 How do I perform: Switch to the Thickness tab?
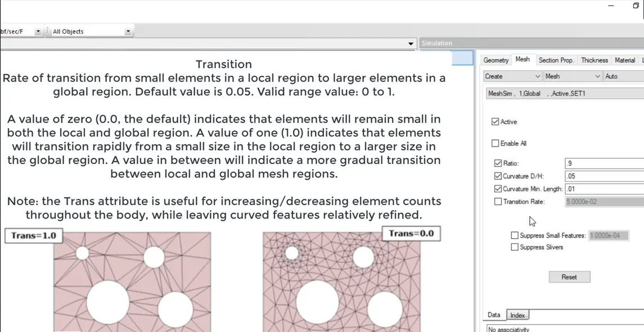pos(594,60)
